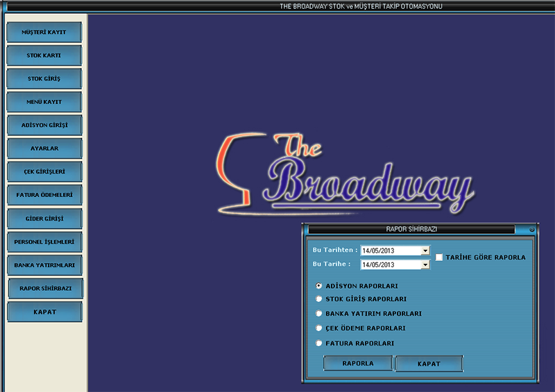555x392 pixels.
Task: Select FATURA ÖDEMELERİ in the sidebar
Action: pyautogui.click(x=44, y=195)
